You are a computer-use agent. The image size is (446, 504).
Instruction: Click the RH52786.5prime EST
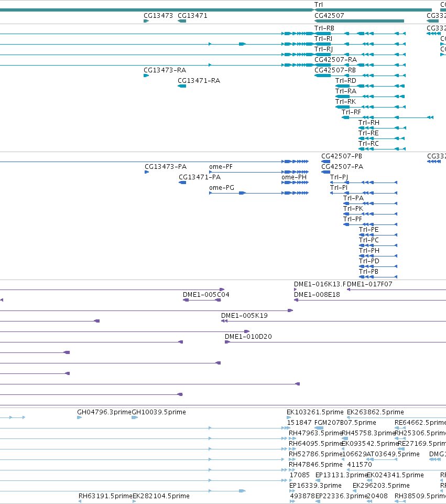(292, 459)
